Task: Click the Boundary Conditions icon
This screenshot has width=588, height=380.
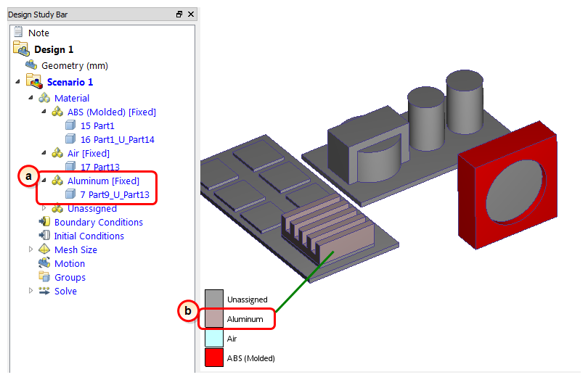Action: pos(44,221)
